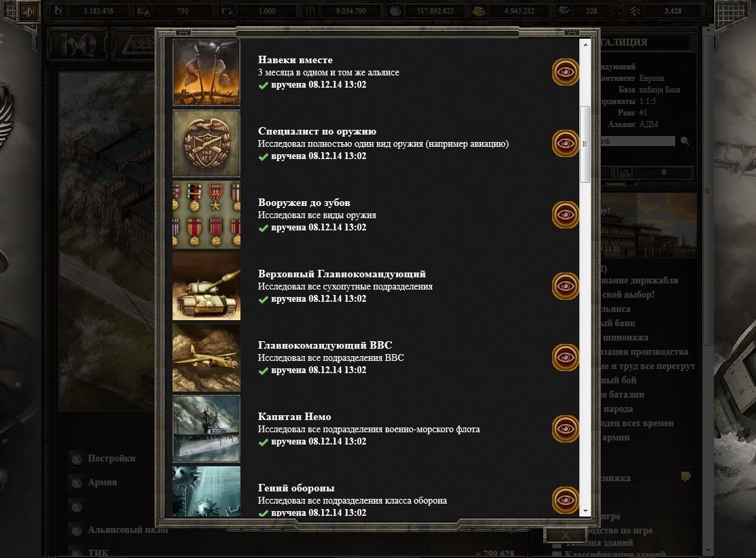Click eye icon for Капитан Немо

click(565, 430)
